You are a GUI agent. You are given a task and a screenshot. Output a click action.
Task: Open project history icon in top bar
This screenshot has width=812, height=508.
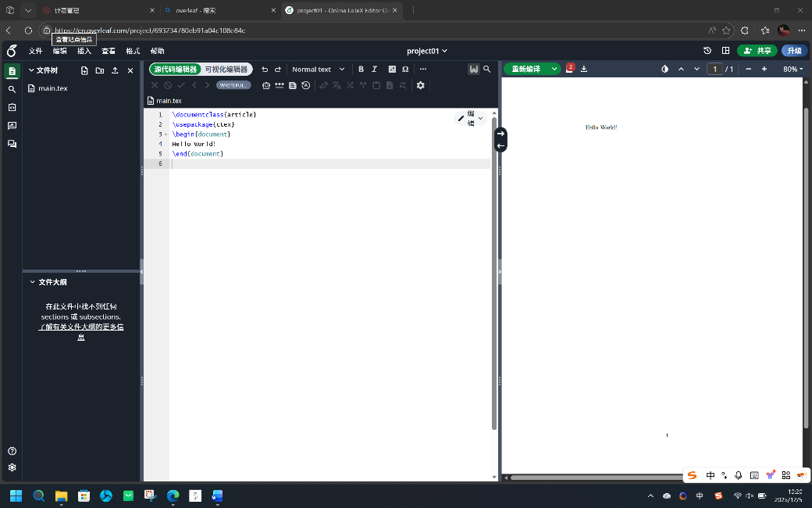707,51
